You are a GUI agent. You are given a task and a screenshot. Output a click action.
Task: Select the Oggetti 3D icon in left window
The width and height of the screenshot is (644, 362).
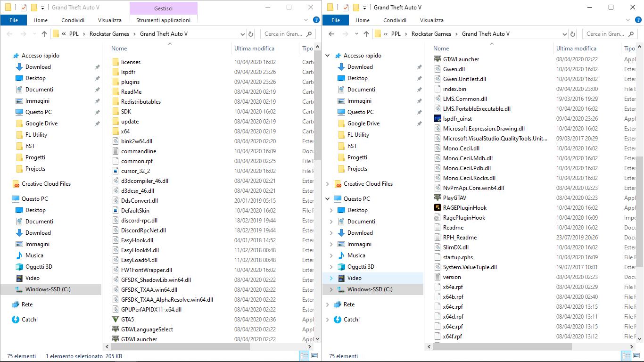19,267
